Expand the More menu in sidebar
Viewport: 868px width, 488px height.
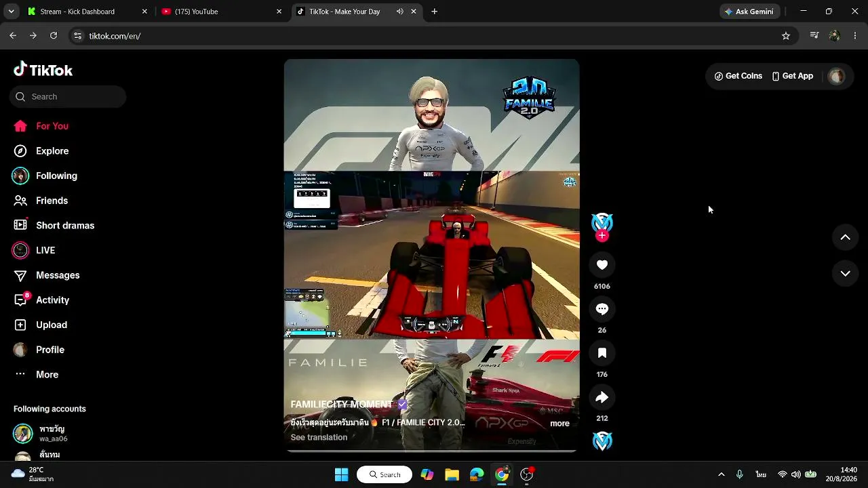coord(37,375)
